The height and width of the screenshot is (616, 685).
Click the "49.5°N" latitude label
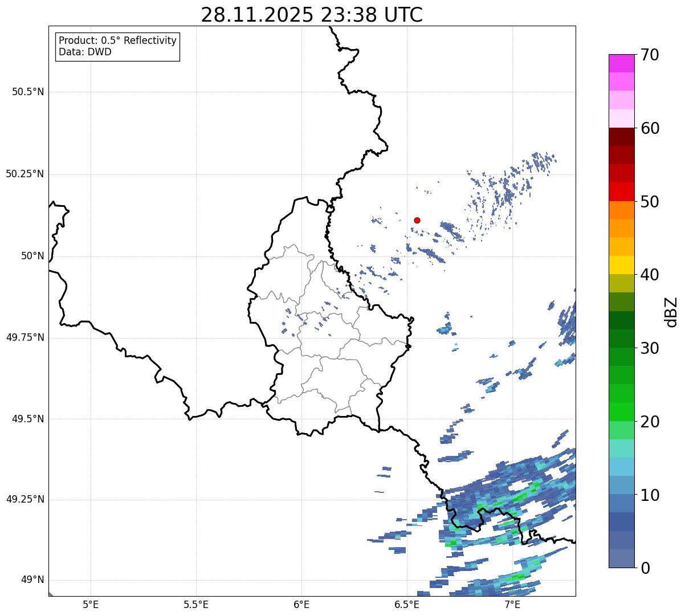(x=28, y=419)
